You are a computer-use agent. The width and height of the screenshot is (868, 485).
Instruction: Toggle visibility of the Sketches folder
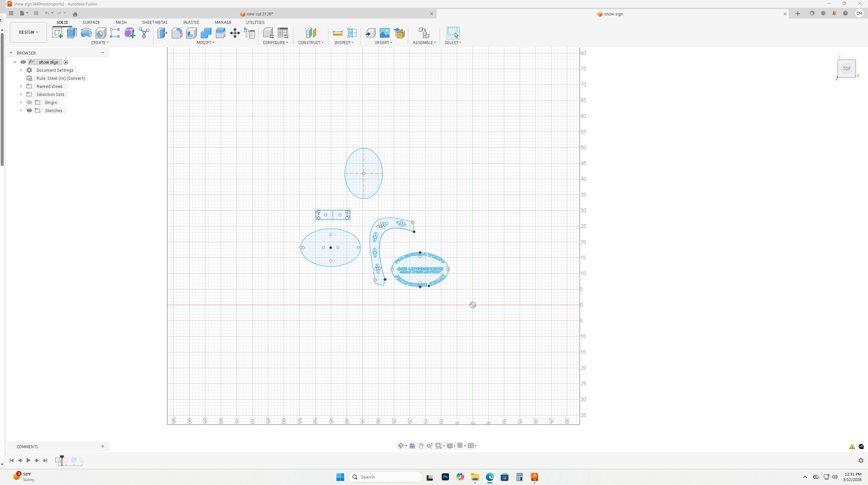tap(29, 110)
